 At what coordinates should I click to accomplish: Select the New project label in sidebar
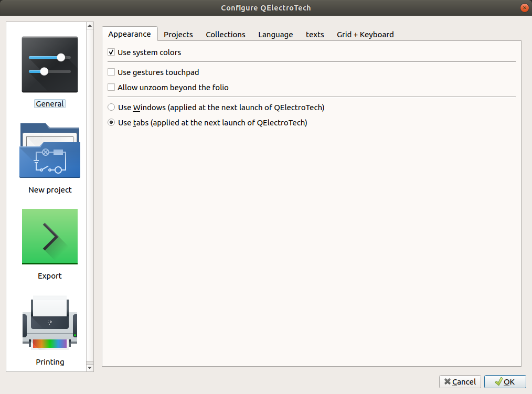tap(50, 190)
